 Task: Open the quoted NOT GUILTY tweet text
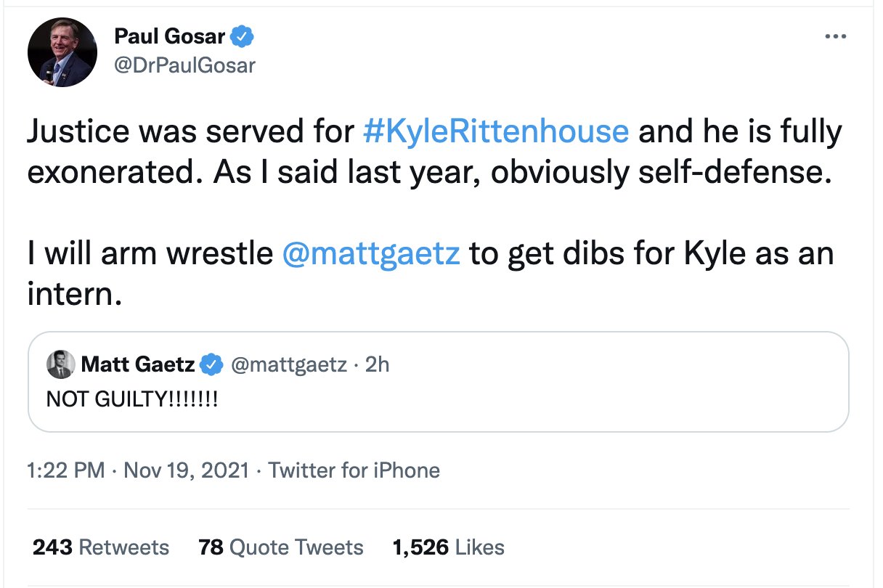coord(131,399)
